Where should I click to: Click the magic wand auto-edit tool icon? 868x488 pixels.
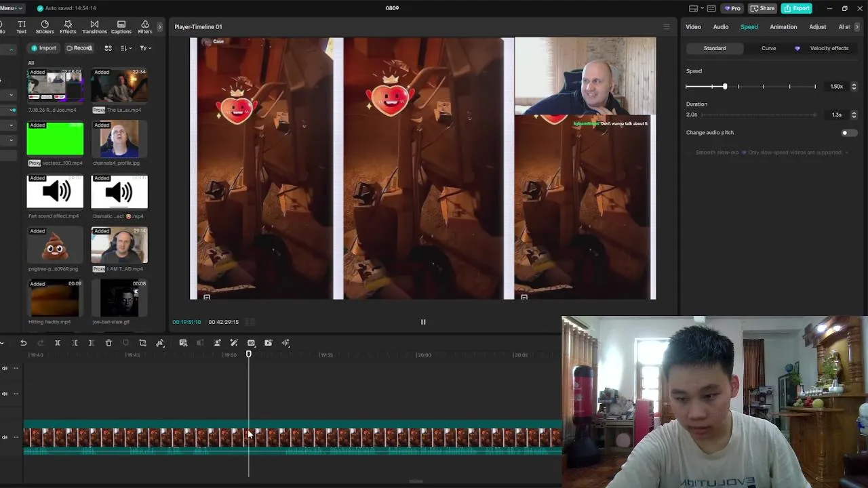pyautogui.click(x=234, y=343)
